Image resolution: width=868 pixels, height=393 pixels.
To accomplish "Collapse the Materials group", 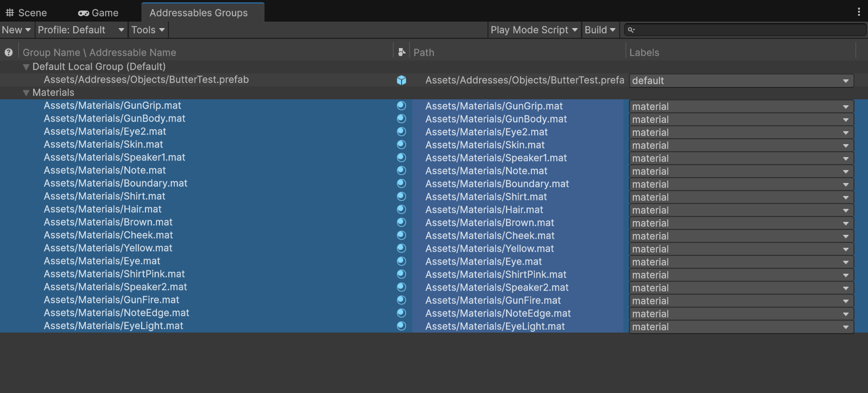I will (x=26, y=93).
